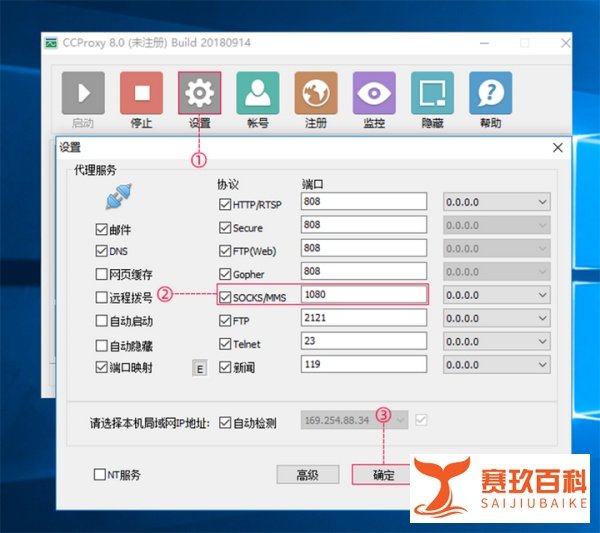Click the FTP port field 2121
Screen dimensions: 600x533
[x=364, y=318]
